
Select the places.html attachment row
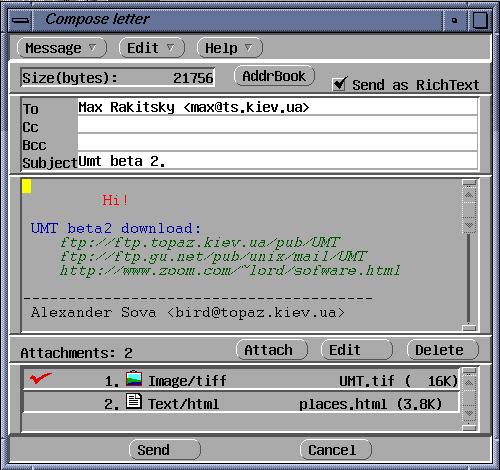pos(241,403)
